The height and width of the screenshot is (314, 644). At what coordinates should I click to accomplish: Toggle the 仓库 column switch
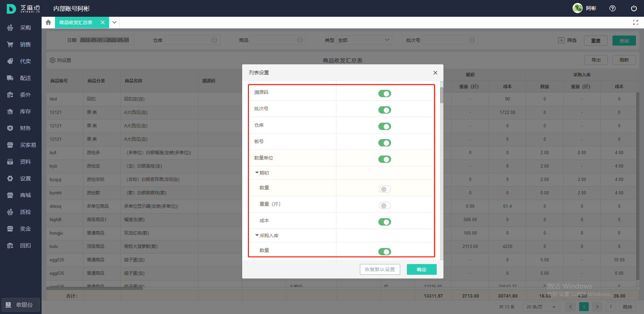[x=385, y=126]
